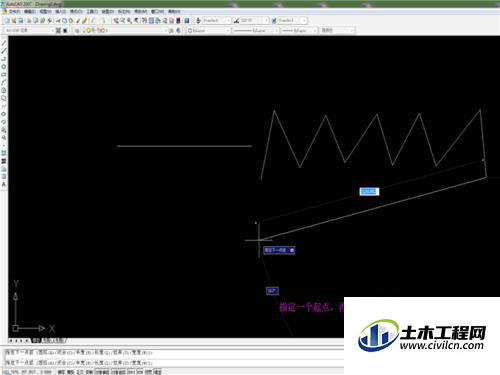This screenshot has width=500, height=375.
Task: Open the workspace AutoCAD 经典 dropdown
Action: coord(29,30)
